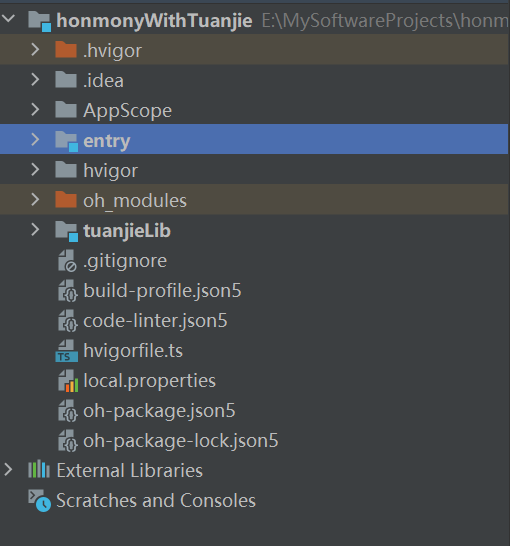The width and height of the screenshot is (510, 546).
Task: Expand the entry module
Action: pos(35,140)
